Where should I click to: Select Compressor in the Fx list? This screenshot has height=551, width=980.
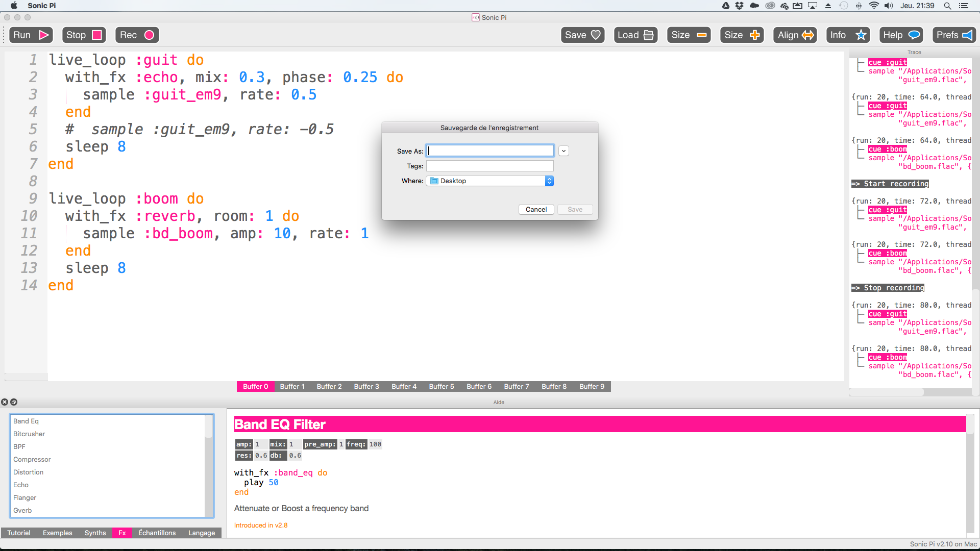(108, 459)
